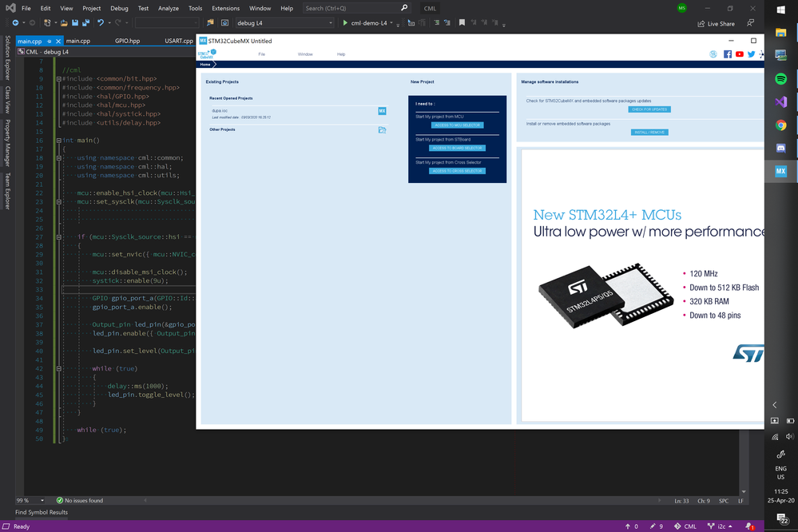Viewport: 798px width, 532px height.
Task: Click Live Share button
Action: pos(716,24)
